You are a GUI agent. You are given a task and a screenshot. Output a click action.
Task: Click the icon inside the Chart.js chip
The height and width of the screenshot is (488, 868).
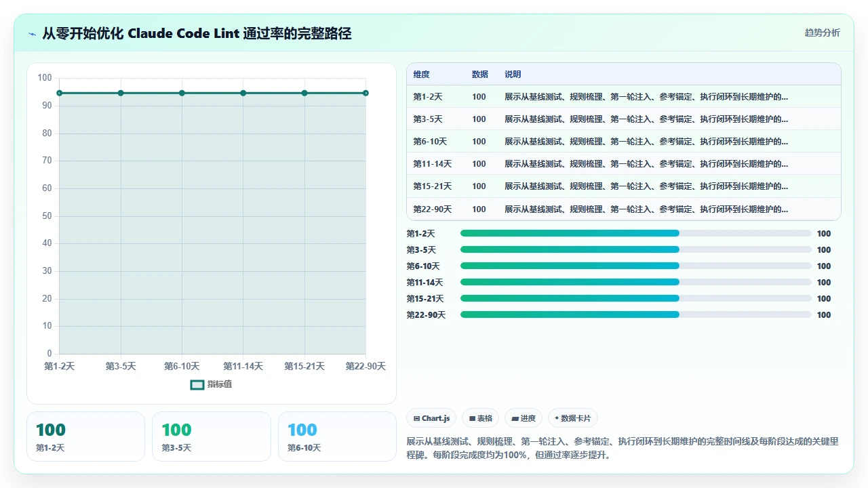click(x=416, y=419)
